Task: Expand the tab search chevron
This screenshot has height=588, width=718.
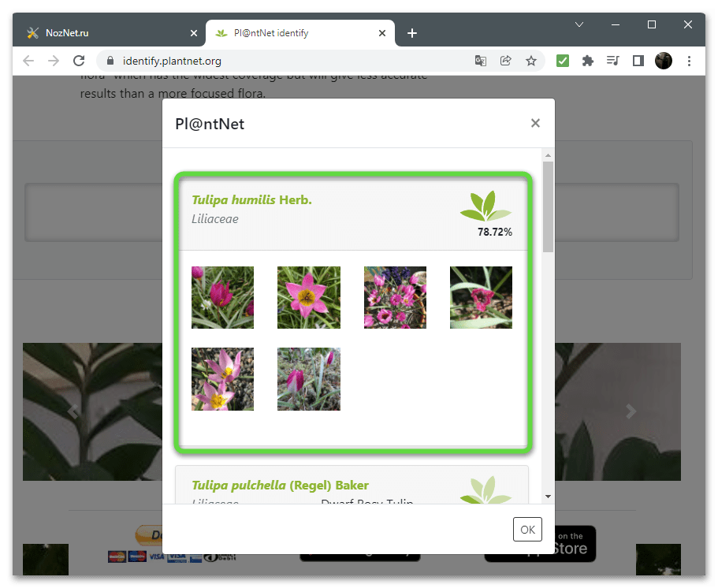Action: tap(579, 24)
